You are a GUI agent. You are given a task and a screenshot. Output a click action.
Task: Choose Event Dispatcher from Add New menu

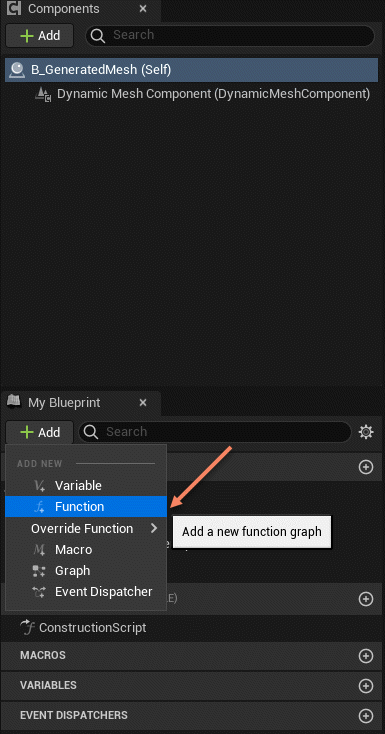tap(86, 592)
